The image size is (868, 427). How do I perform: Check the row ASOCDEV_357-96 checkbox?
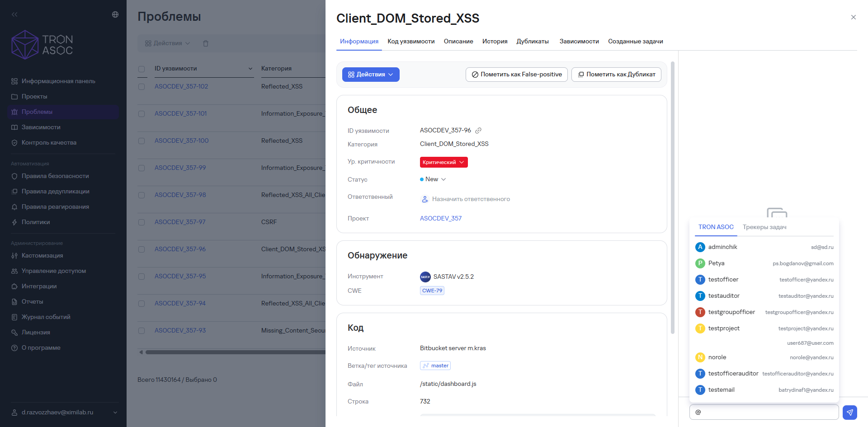(x=142, y=249)
